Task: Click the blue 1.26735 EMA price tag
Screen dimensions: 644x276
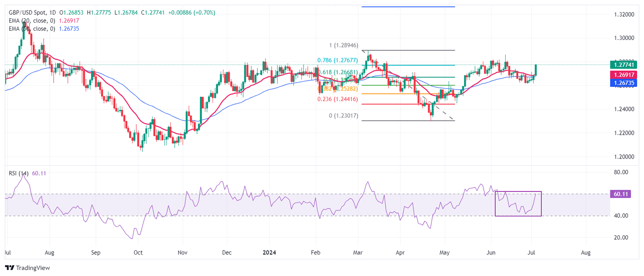Action: [x=624, y=83]
